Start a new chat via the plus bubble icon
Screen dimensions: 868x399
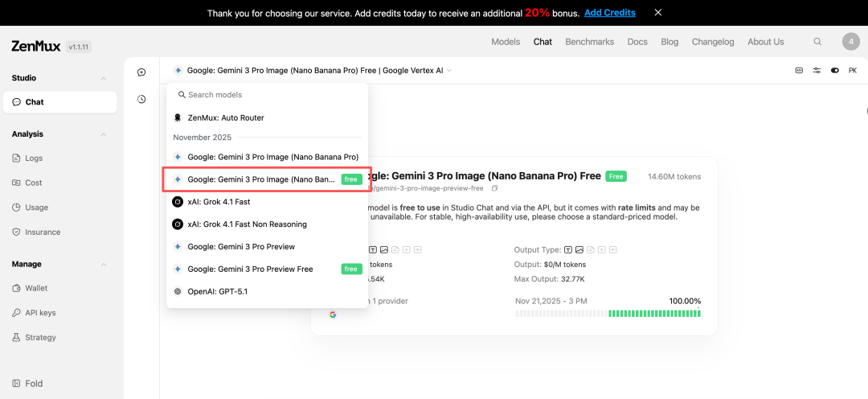pos(141,72)
